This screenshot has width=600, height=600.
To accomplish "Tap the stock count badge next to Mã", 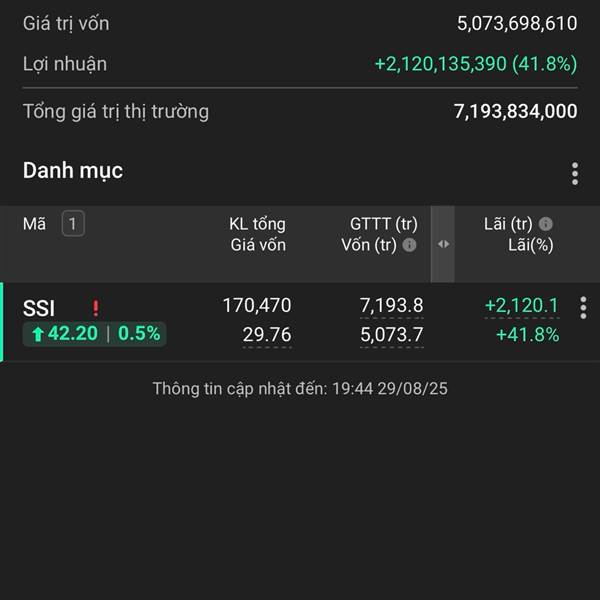I will (x=73, y=223).
